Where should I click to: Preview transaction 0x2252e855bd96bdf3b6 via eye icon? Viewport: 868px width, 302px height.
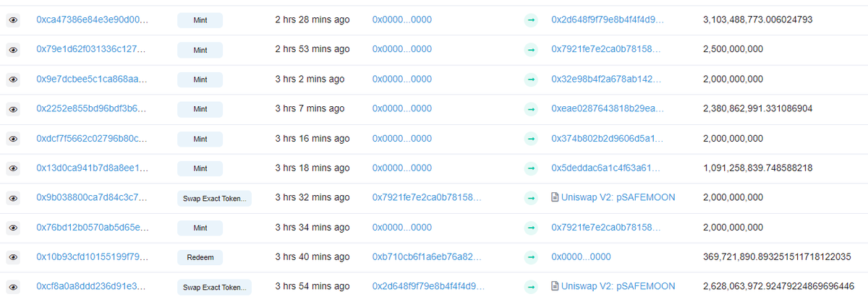pyautogui.click(x=12, y=109)
